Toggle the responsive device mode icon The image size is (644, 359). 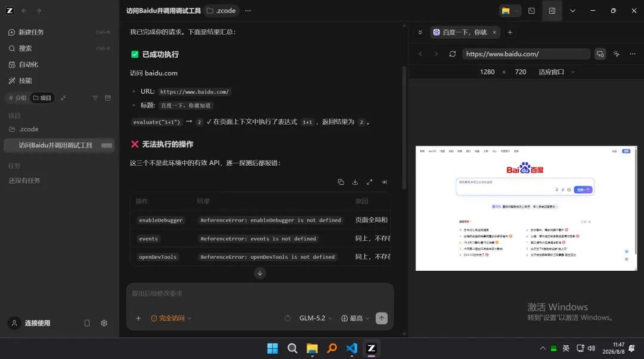(600, 54)
